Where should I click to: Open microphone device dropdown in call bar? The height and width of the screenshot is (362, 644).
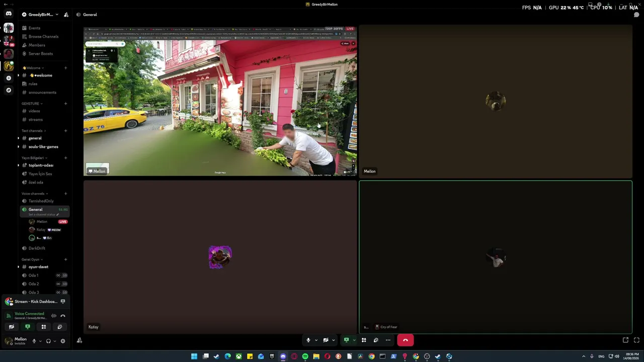[x=316, y=340]
